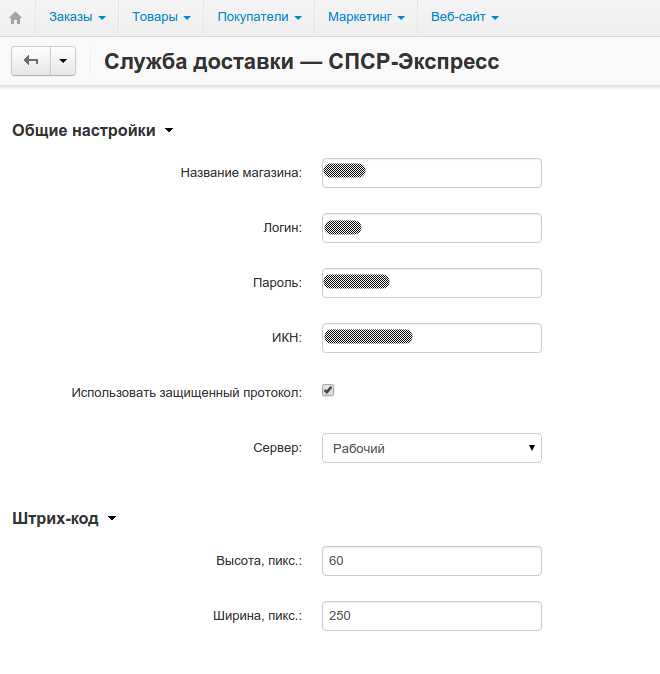
Task: Toggle the Использовать защищенный протокол checkbox
Action: pyautogui.click(x=328, y=391)
